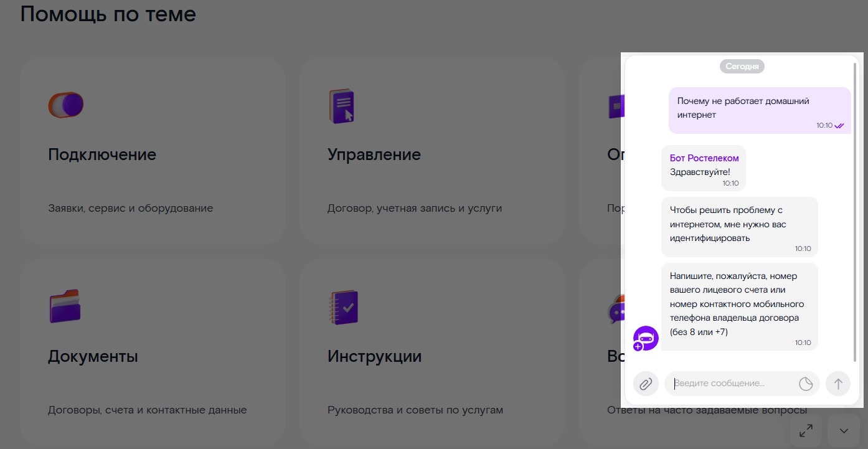Click the Rostelecom bot avatar icon
This screenshot has width=868, height=449.
pos(646,338)
